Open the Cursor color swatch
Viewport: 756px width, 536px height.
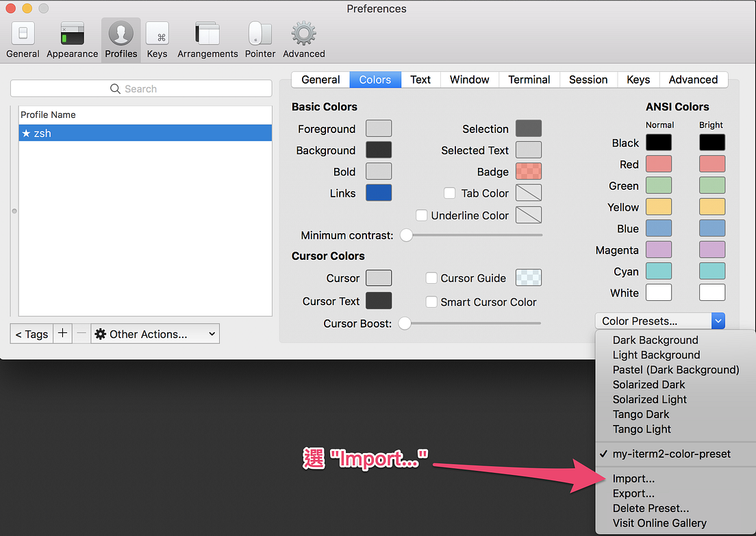click(379, 278)
